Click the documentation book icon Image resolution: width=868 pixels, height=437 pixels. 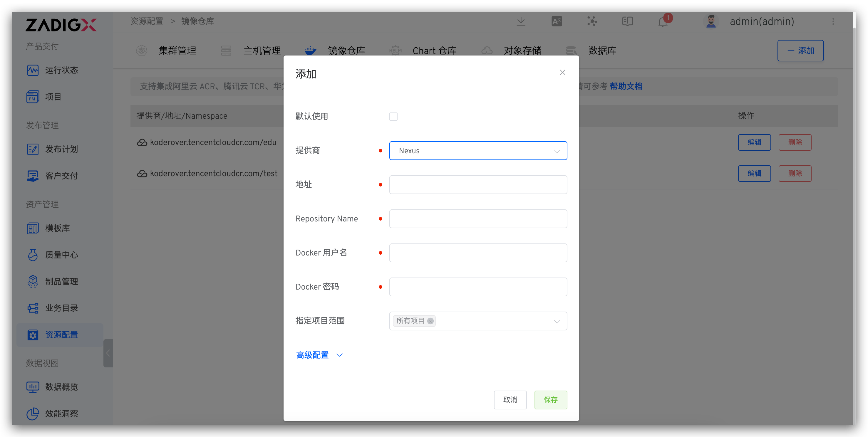click(x=627, y=21)
